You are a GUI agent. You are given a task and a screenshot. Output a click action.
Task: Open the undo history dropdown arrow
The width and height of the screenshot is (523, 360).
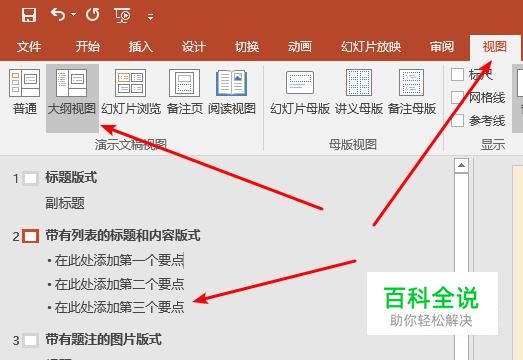[x=73, y=15]
